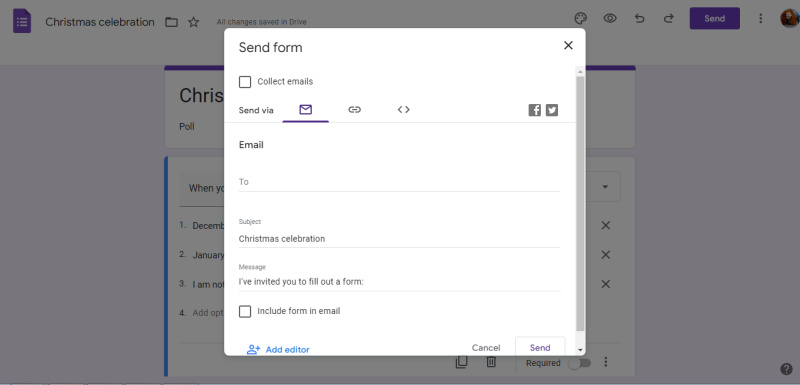800x385 pixels.
Task: Remove option 2 with its X icon
Action: (x=606, y=254)
